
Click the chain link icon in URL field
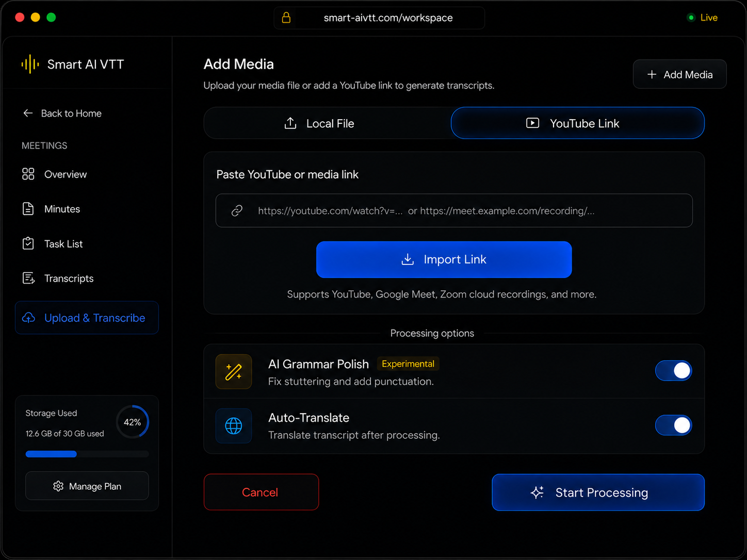tap(237, 210)
